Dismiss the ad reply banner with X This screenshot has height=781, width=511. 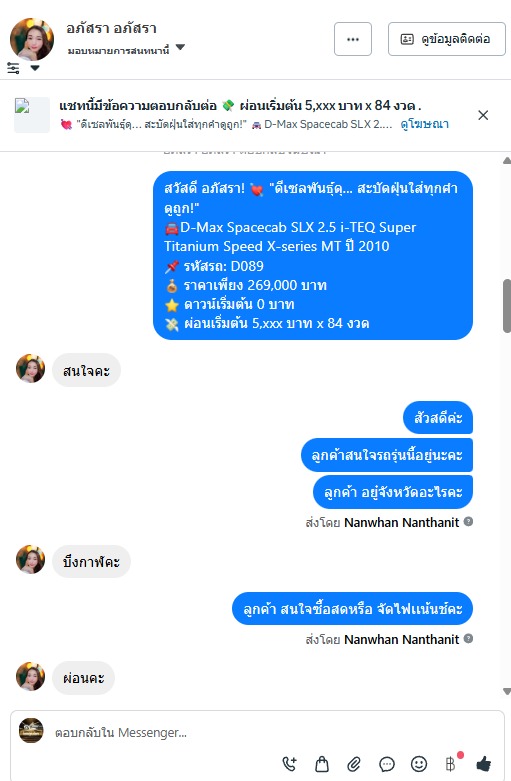point(483,115)
